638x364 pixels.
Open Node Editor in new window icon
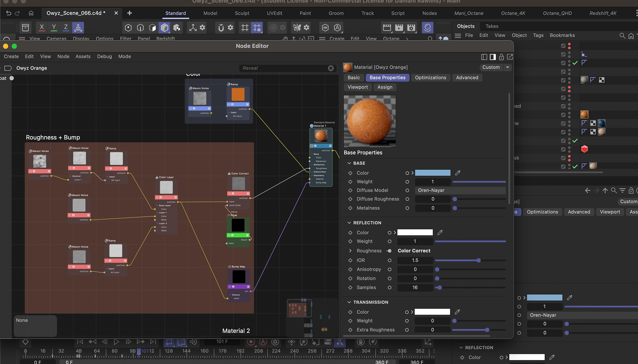[510, 57]
